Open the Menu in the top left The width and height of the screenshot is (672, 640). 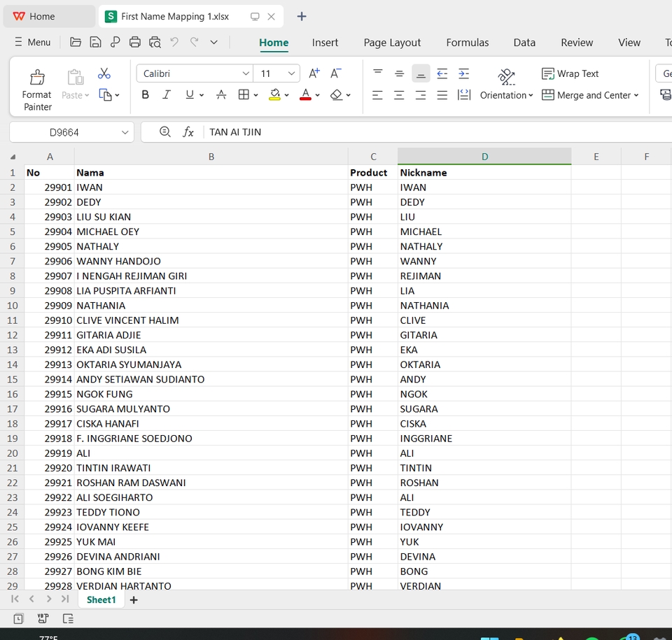point(32,42)
